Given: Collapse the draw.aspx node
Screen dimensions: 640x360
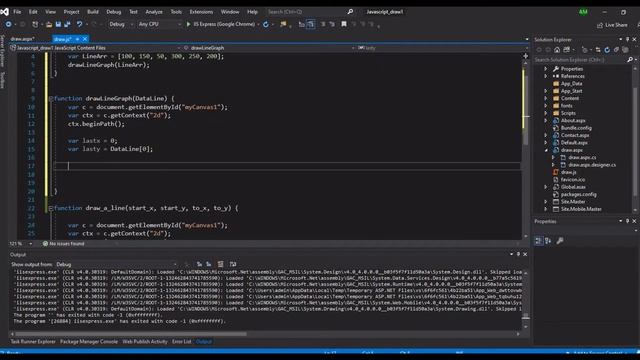Looking at the screenshot, I should 546,150.
